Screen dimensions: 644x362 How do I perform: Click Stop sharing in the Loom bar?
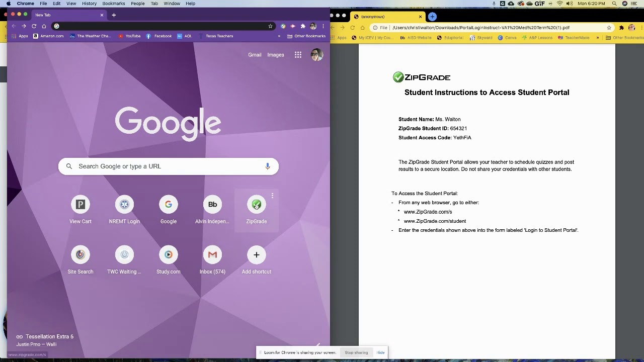click(x=356, y=352)
